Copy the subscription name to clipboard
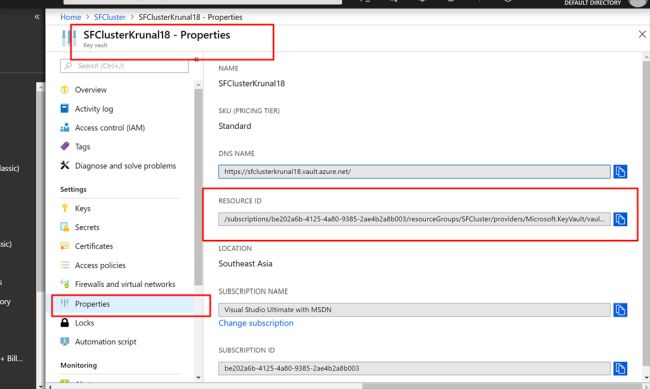The height and width of the screenshot is (389, 650). pyautogui.click(x=620, y=310)
